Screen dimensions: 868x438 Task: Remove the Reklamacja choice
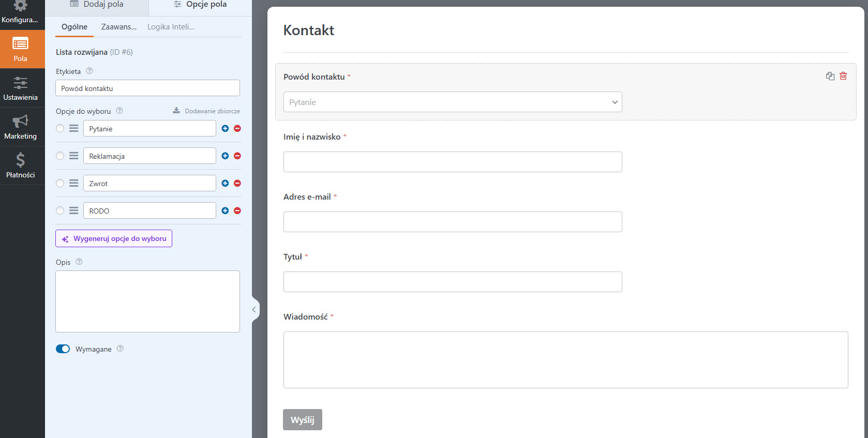pos(237,156)
